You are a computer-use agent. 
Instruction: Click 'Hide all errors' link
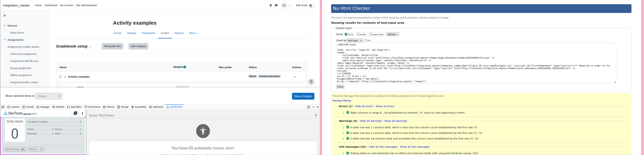pyautogui.click(x=364, y=106)
